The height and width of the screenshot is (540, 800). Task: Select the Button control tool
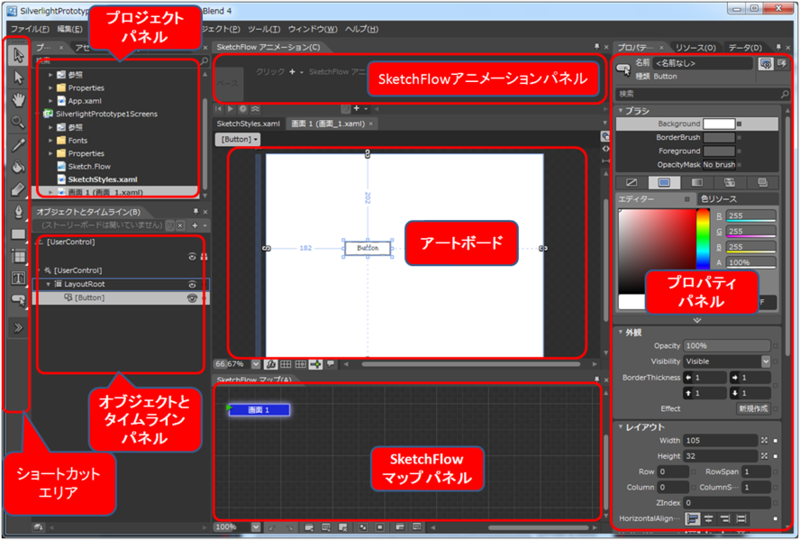pos(18,300)
